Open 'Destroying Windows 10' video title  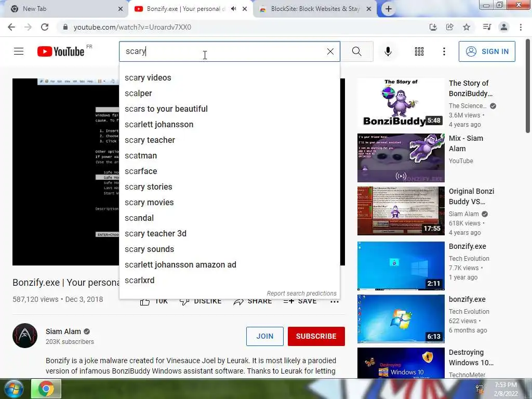click(x=471, y=357)
